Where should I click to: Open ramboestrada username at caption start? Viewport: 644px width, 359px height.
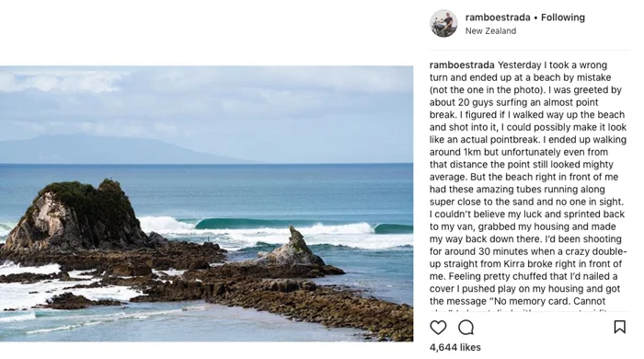[x=462, y=65]
